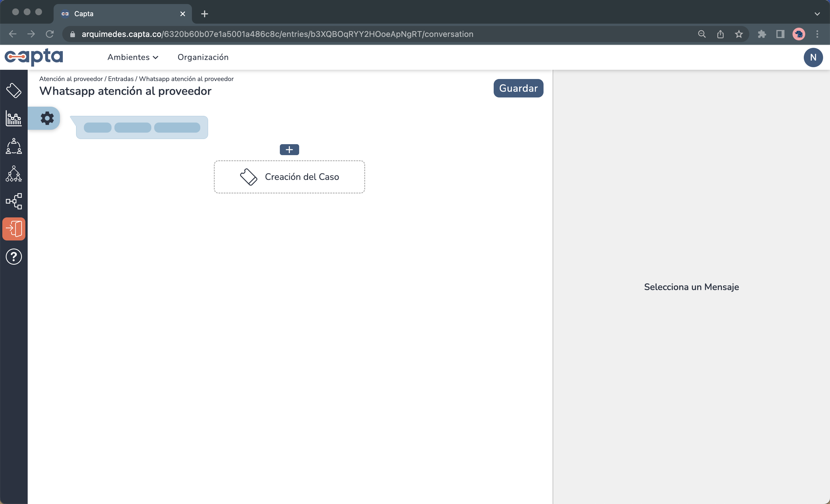Select the Creación del Caso node

[x=289, y=177]
